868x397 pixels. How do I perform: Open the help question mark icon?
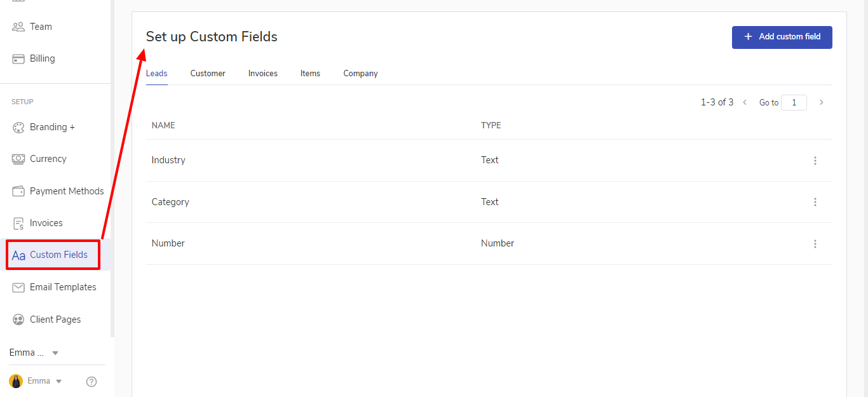click(92, 381)
